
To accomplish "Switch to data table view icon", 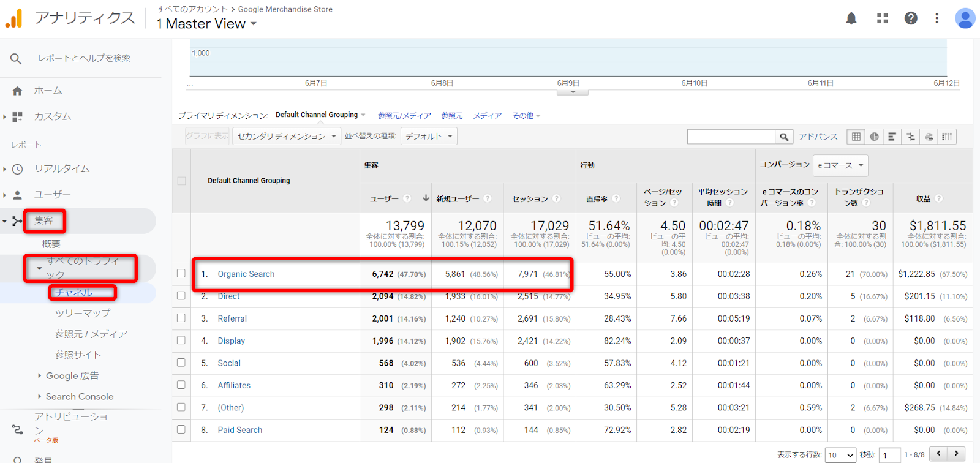I will click(x=856, y=137).
